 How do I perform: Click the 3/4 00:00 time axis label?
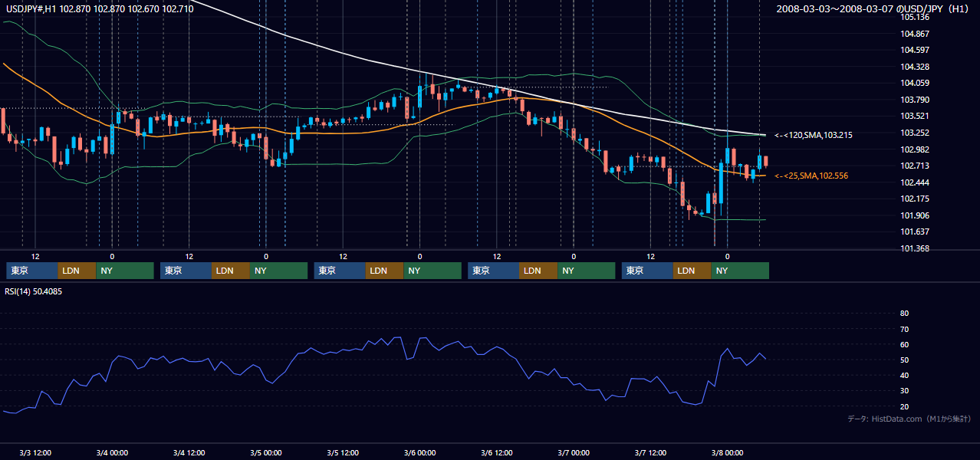click(x=112, y=452)
